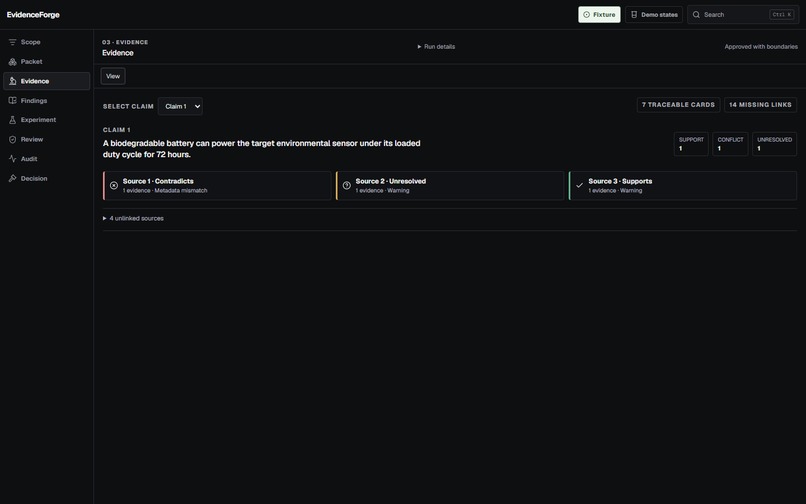
Task: Click the EvidenceForge logo
Action: pos(33,15)
